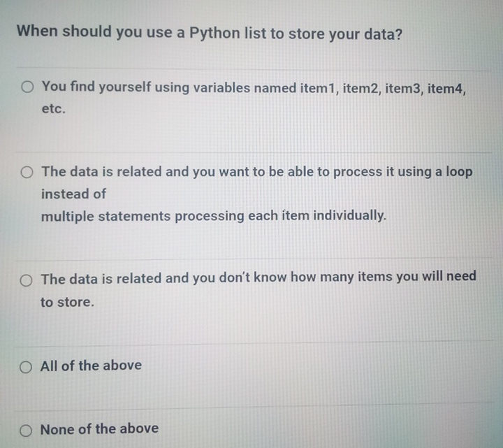This screenshot has width=503, height=448.
Task: Click the question heading about Python list
Action: click(x=210, y=32)
